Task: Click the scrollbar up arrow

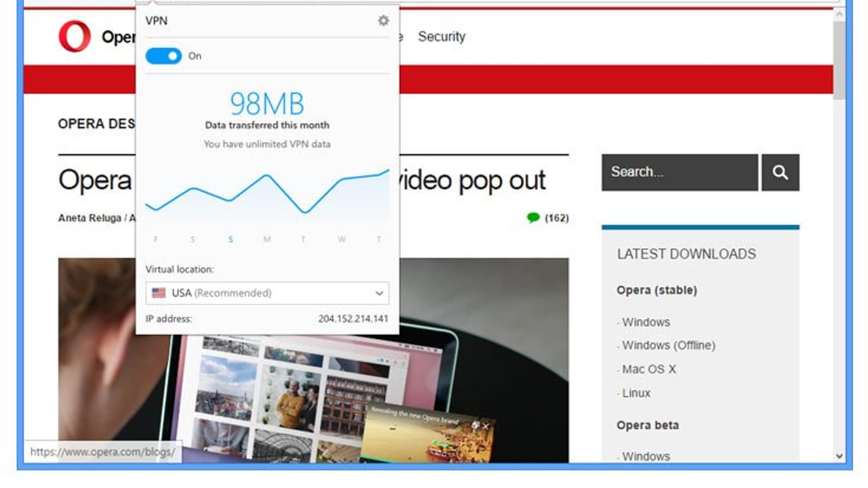Action: point(839,15)
